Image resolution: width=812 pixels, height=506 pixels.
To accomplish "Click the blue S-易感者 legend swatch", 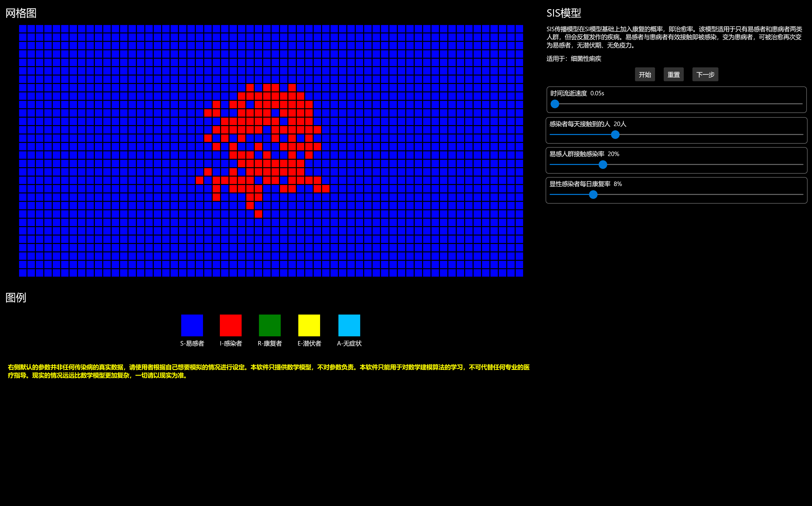I will click(192, 325).
